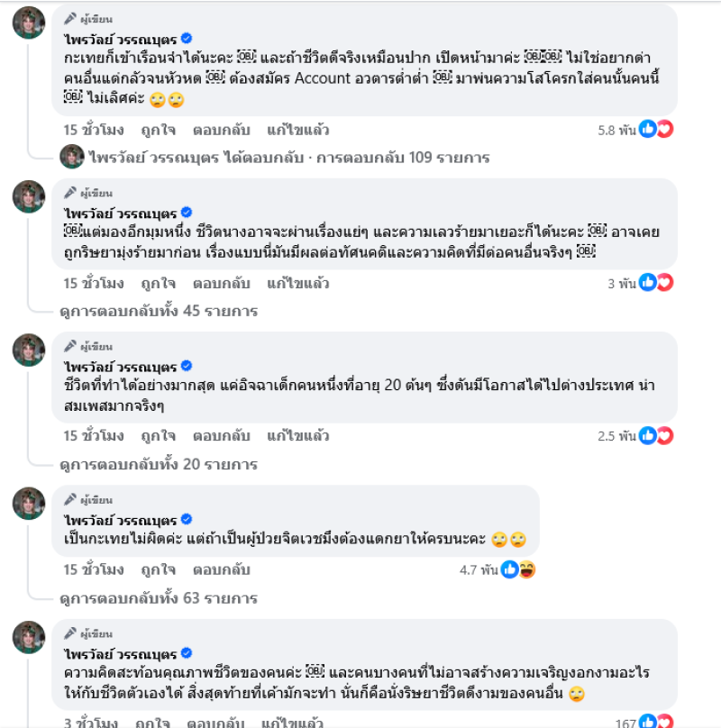The width and height of the screenshot is (721, 728).
Task: Open reaction icons beside the 2.5 พัน count
Action: [655, 436]
